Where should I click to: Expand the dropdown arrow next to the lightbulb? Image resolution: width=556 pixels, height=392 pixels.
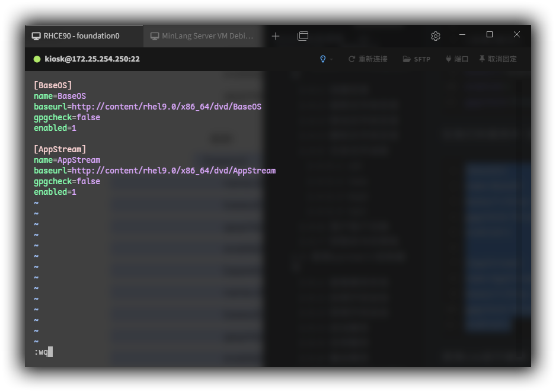tap(331, 59)
